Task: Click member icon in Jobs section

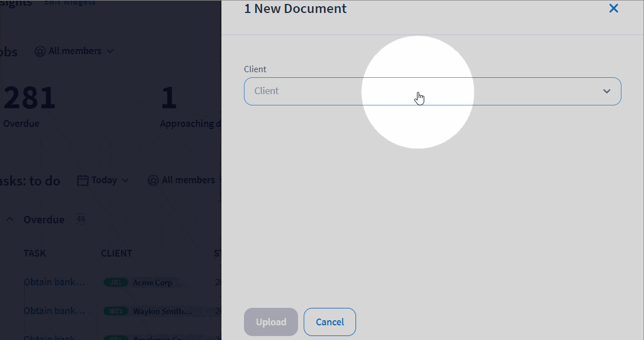Action: click(40, 51)
